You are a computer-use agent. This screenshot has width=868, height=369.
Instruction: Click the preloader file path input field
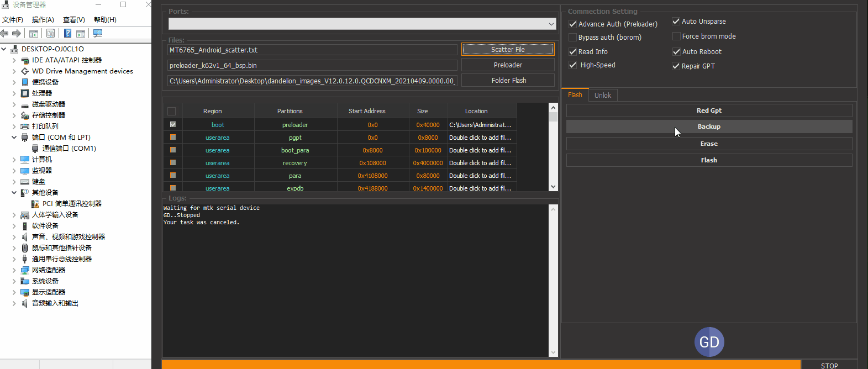point(312,66)
